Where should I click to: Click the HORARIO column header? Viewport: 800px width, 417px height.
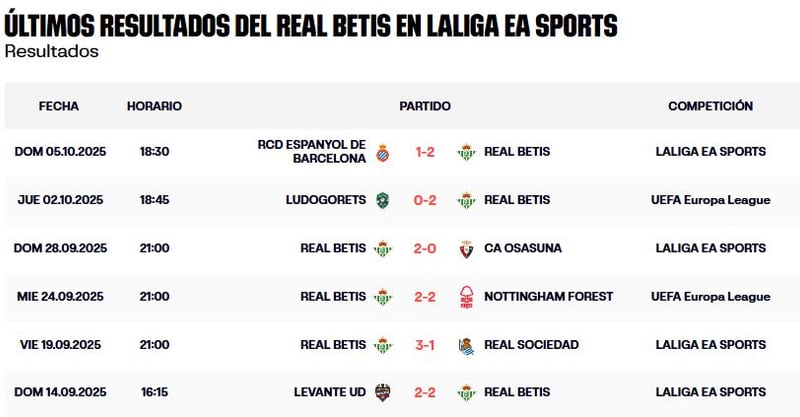click(x=154, y=106)
